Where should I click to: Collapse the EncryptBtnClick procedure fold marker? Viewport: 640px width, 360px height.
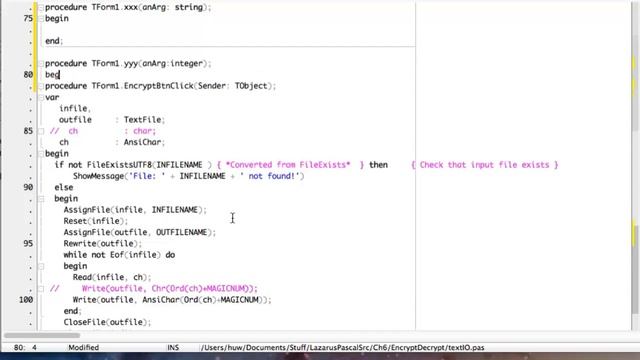(x=41, y=86)
